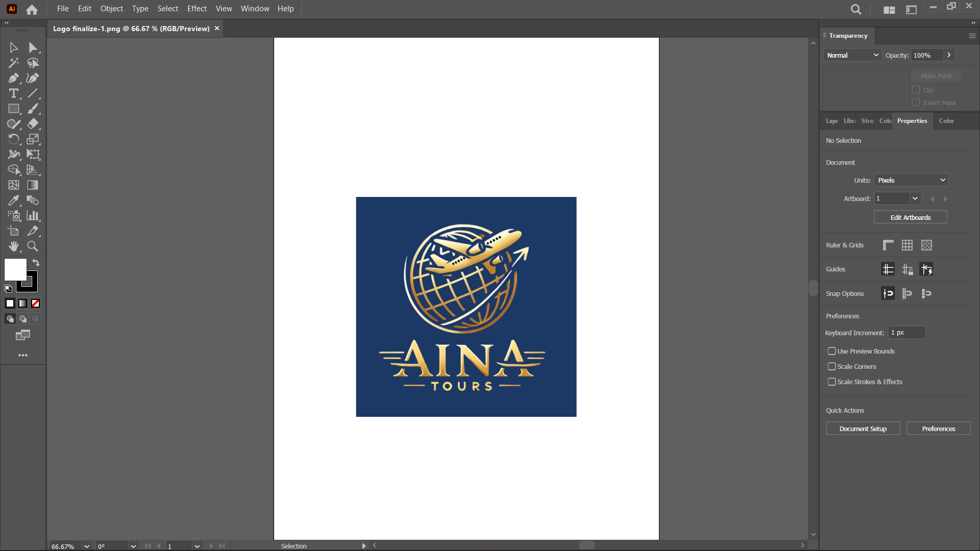This screenshot has height=551, width=980.
Task: Select the Artboard tool
Action: point(14,231)
